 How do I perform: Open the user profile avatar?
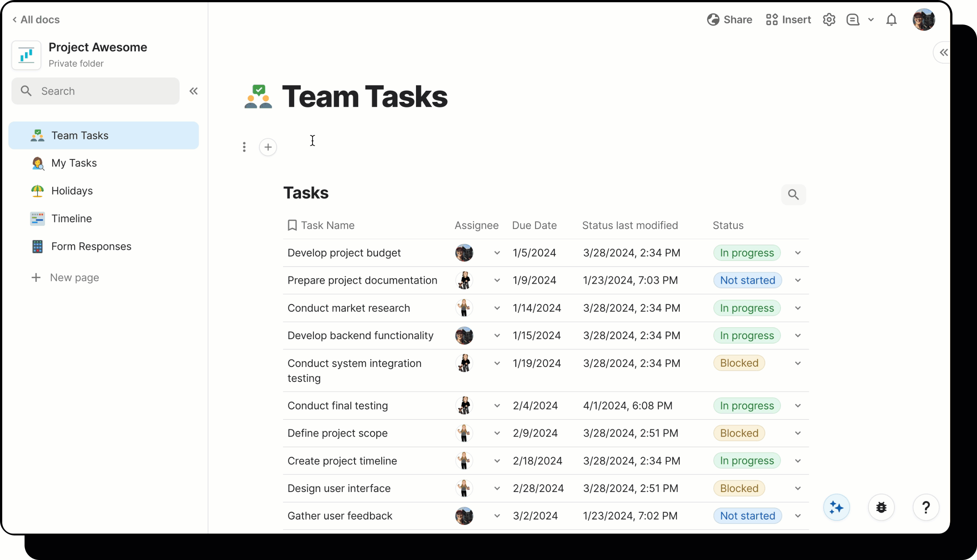(x=923, y=20)
